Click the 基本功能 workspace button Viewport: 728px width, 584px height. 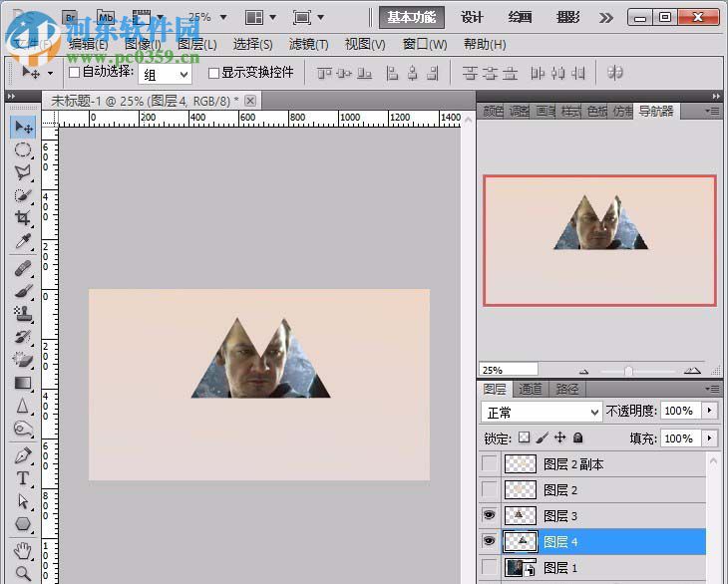[x=412, y=18]
